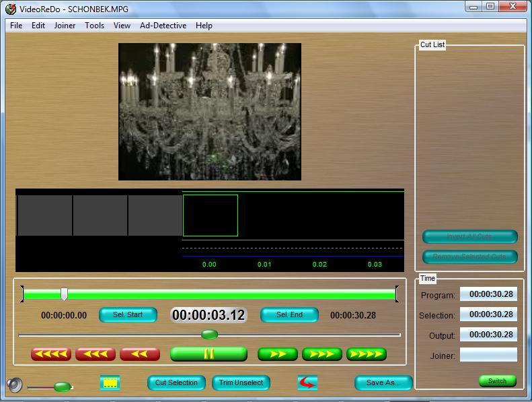Click the current timecode 00:00:03.12 display
Viewport: 532px width, 402px height.
208,315
